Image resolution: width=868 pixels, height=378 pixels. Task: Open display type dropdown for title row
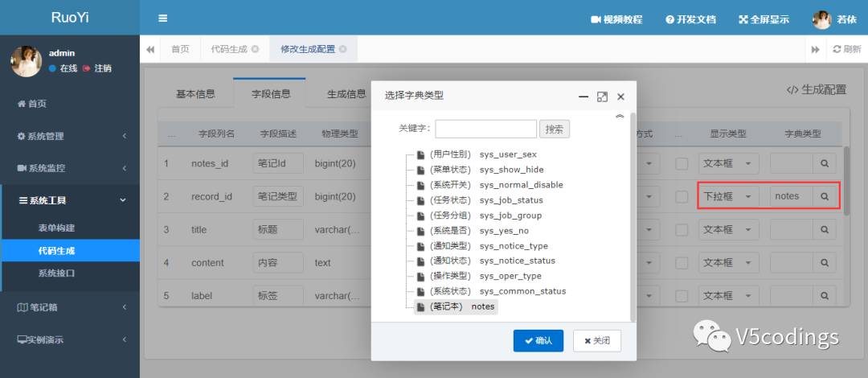click(728, 229)
